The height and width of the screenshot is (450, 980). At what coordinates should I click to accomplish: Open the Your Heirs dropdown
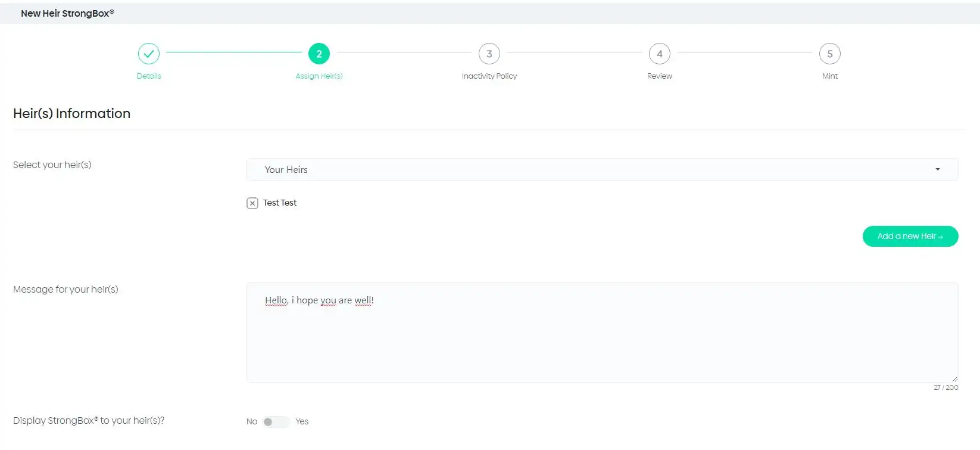[x=601, y=170]
